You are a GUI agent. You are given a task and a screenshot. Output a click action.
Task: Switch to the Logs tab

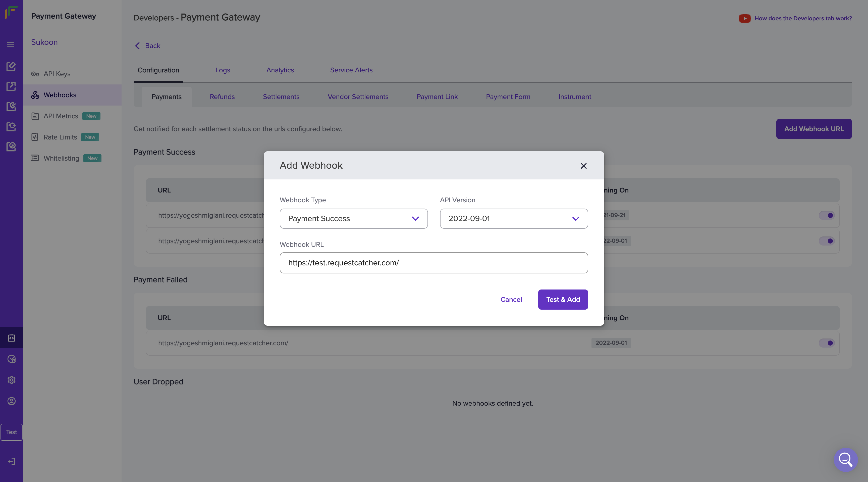pyautogui.click(x=222, y=70)
